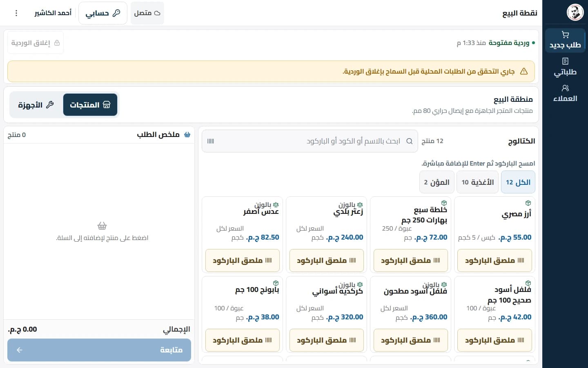
Task: Click the three-dot more options icon
Action: pos(16,13)
